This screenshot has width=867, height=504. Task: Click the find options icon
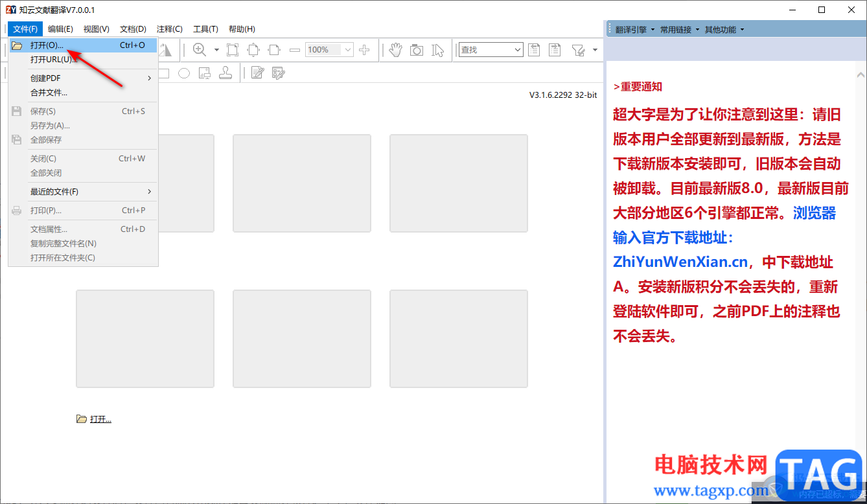click(579, 50)
